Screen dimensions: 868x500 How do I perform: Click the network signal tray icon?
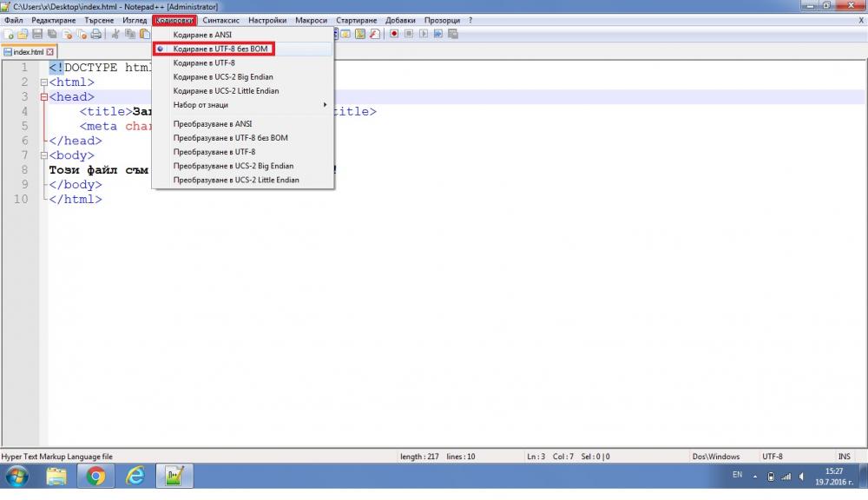786,477
